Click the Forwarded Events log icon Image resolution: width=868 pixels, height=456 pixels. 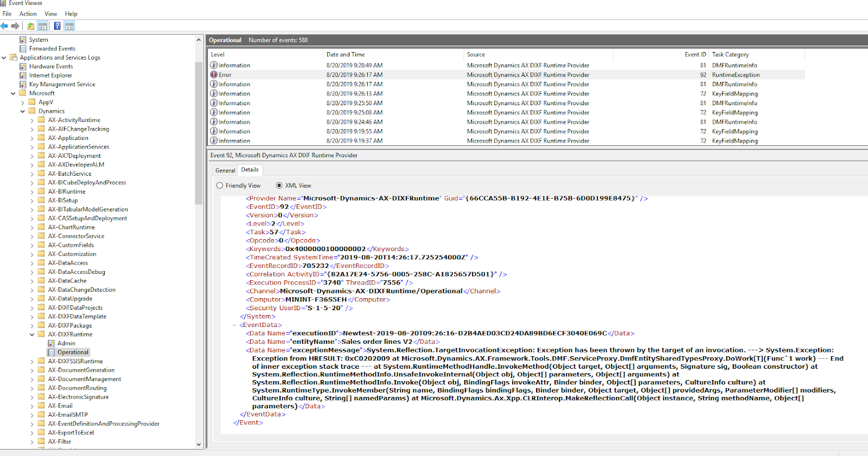[x=23, y=49]
